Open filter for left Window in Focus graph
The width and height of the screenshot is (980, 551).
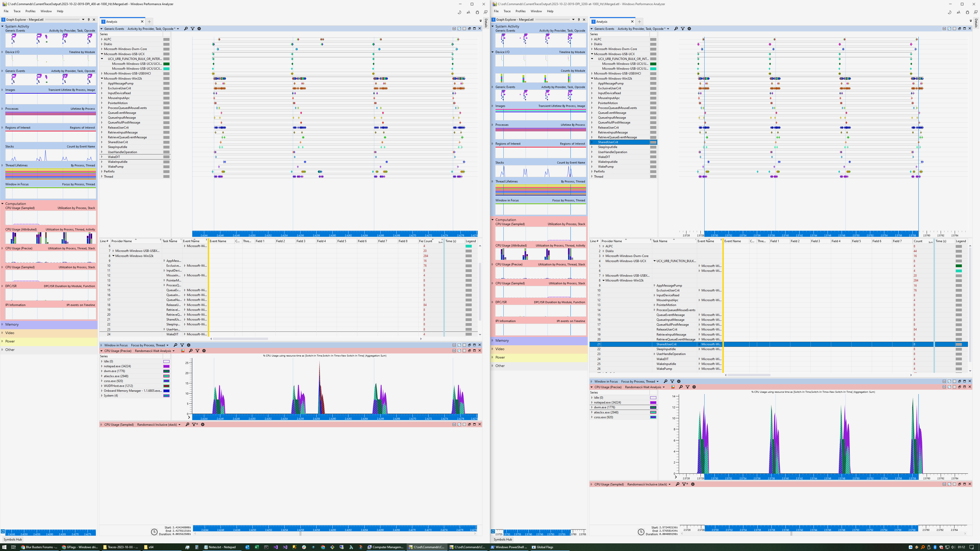[x=182, y=345]
